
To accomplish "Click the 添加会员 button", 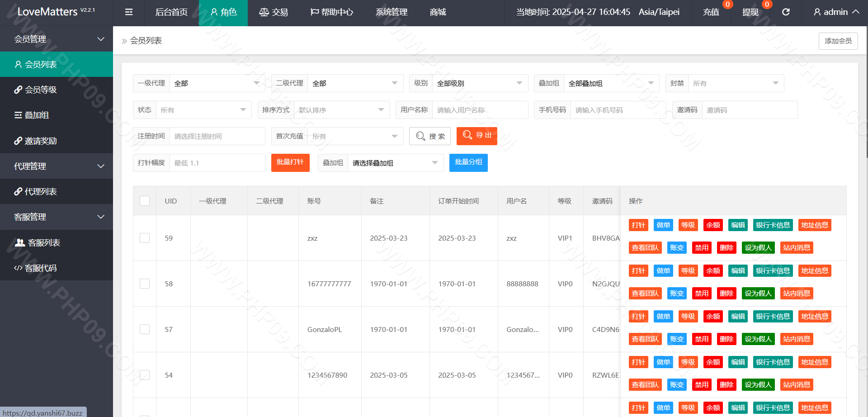I will [x=838, y=41].
